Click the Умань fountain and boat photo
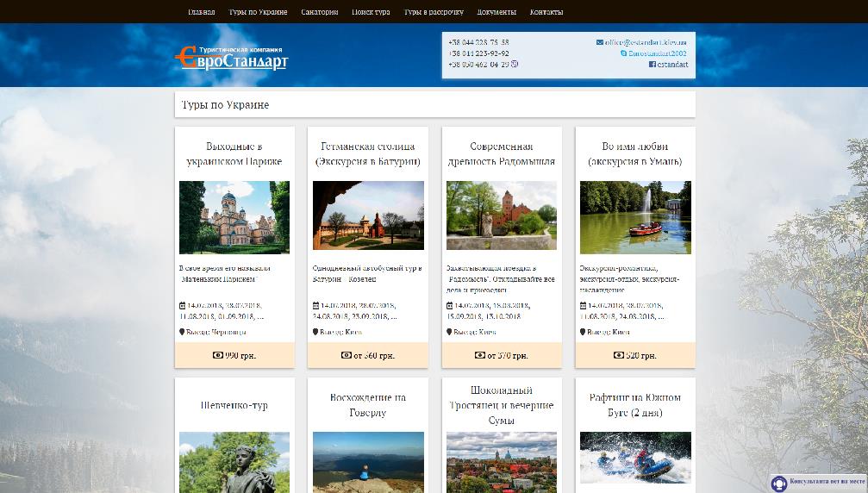868x493 pixels. tap(635, 216)
